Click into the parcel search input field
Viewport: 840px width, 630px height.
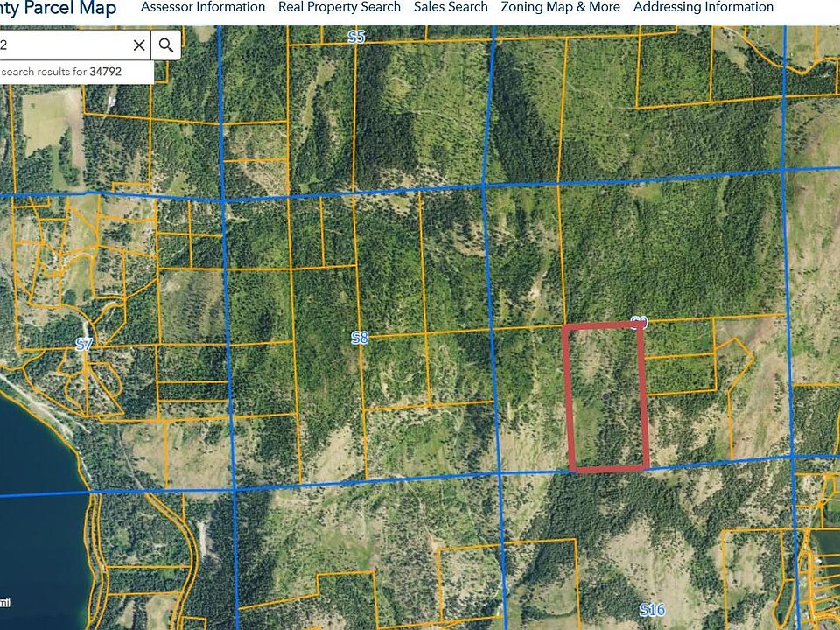tap(64, 45)
